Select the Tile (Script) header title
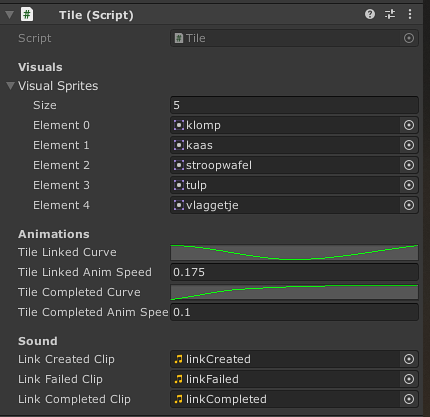 click(96, 15)
